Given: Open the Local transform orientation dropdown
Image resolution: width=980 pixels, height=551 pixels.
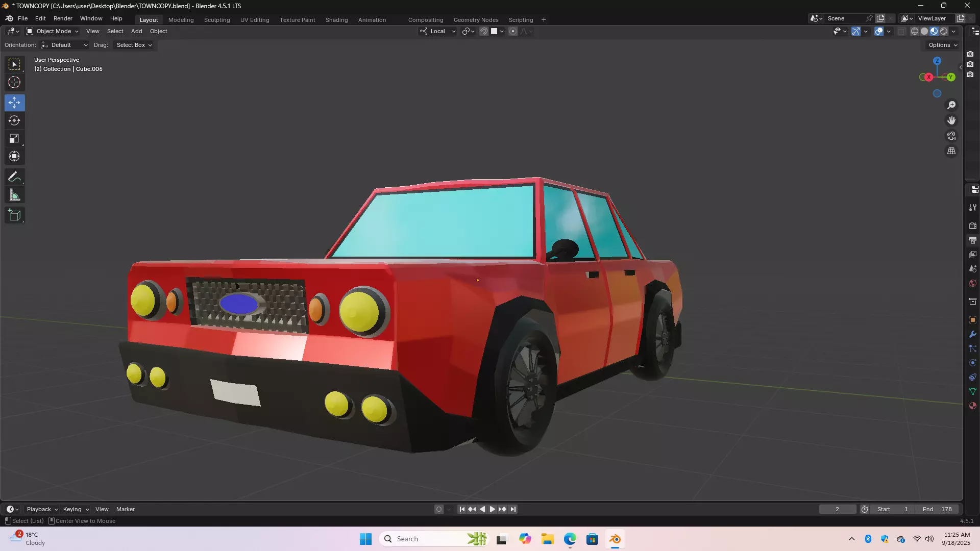Looking at the screenshot, I should pos(438,31).
